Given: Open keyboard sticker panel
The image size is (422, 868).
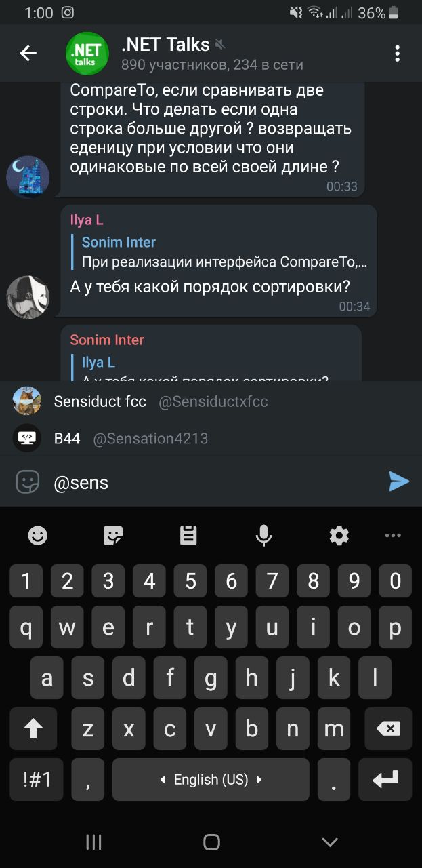Looking at the screenshot, I should (x=113, y=536).
